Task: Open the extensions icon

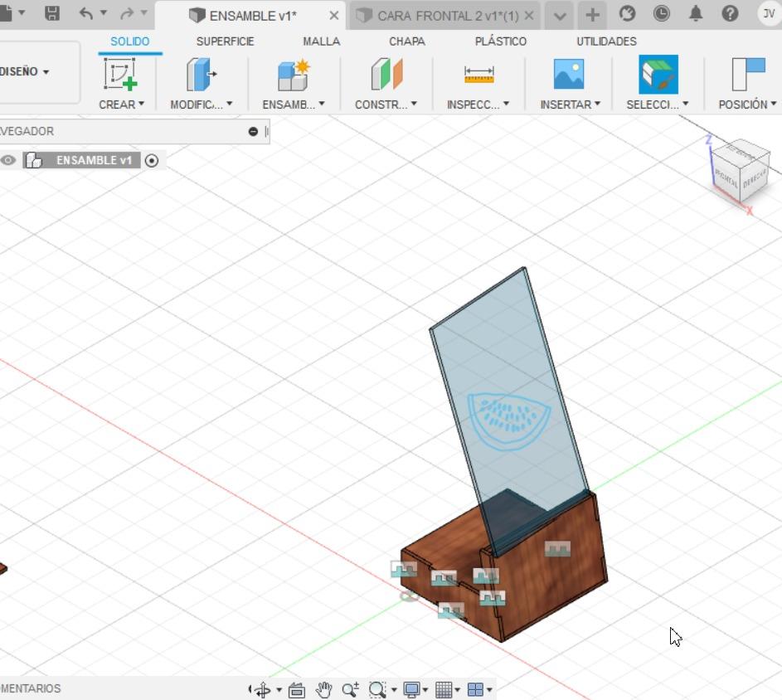Action: [628, 13]
